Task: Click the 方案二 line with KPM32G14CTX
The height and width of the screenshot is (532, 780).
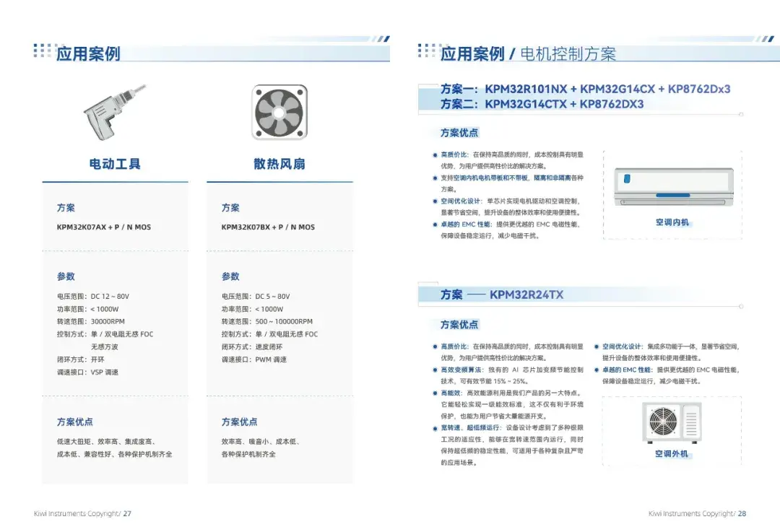Action: 542,104
